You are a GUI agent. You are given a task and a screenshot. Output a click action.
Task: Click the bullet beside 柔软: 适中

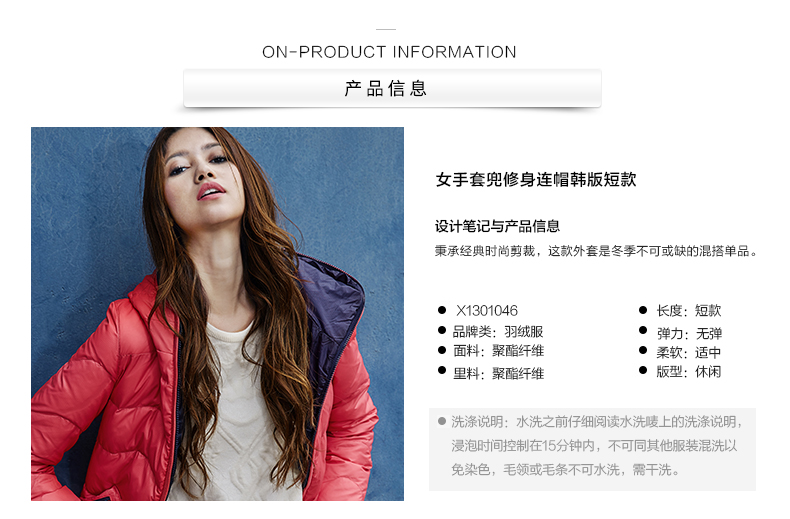643,350
